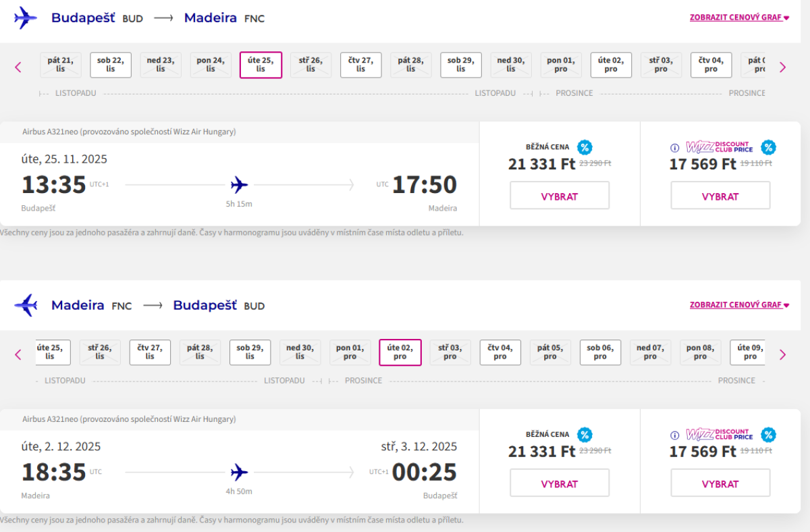
Task: Expand price graph for Budapešť to Madeira
Action: pos(739,18)
